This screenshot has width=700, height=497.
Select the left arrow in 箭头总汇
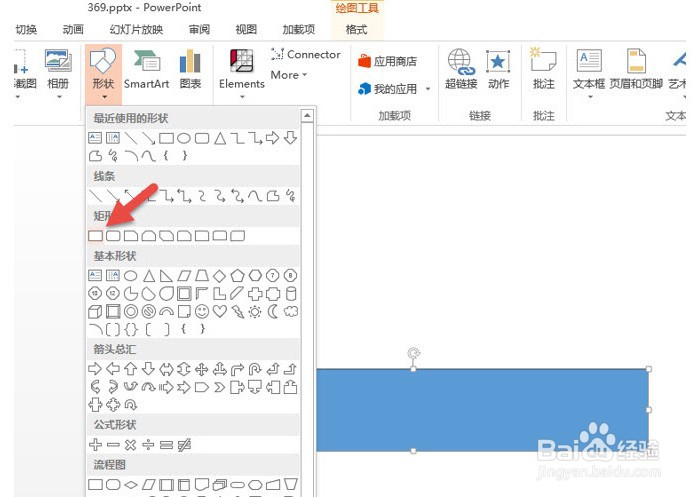113,369
